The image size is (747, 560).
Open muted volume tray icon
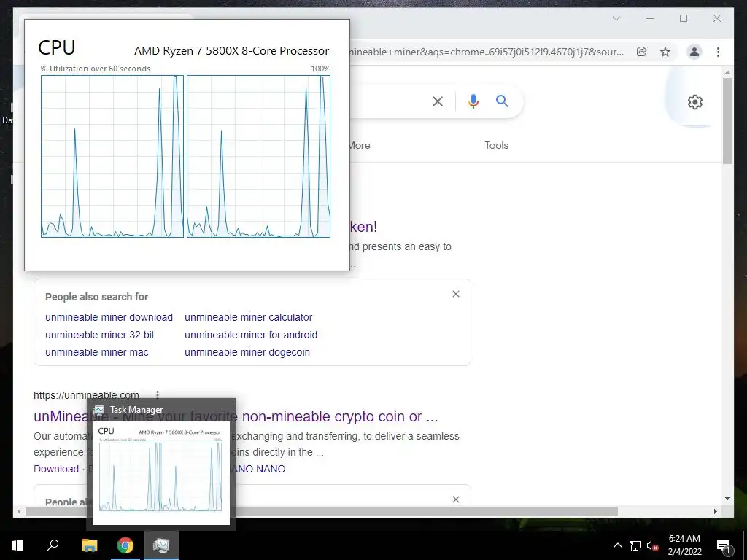point(652,545)
